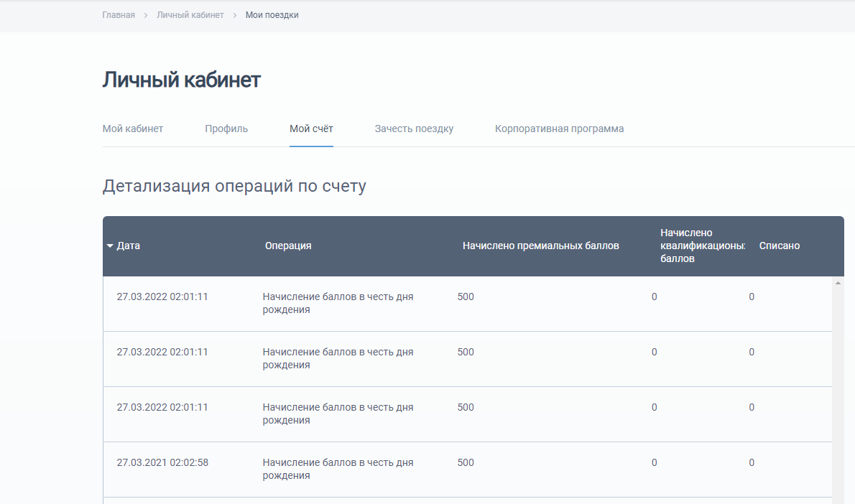
Task: Click the Детализация операций по счету heading
Action: tap(234, 187)
